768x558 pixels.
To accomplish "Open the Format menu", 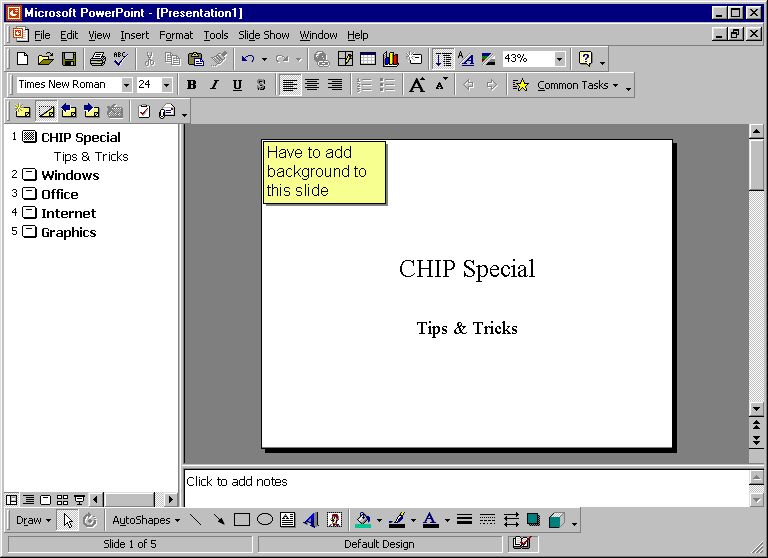I will [x=176, y=35].
